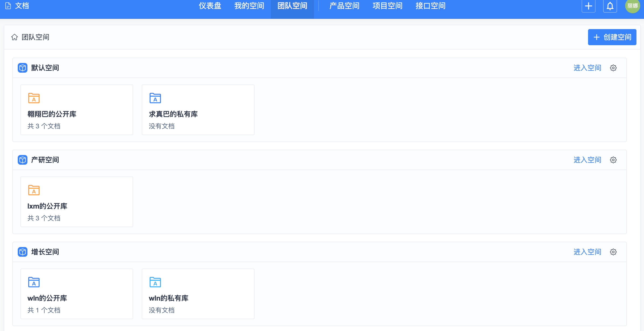Open the lxm的公开库 library card
The image size is (644, 331).
pos(77,202)
